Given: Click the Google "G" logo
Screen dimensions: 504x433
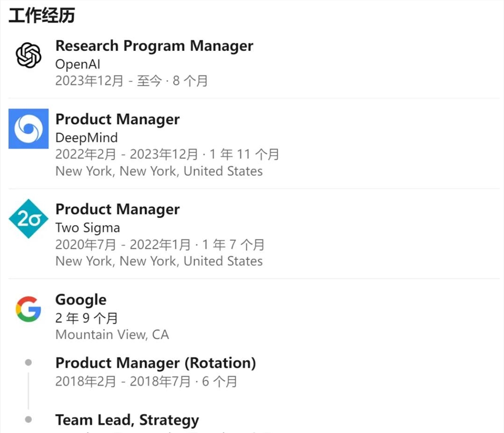Looking at the screenshot, I should click(28, 309).
